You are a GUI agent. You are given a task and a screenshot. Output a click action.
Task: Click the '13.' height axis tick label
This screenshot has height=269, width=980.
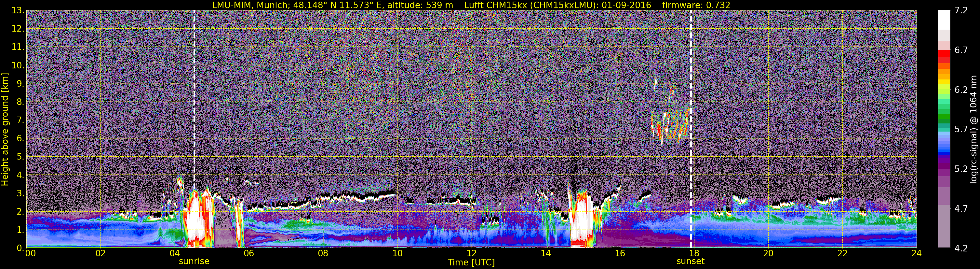tap(18, 10)
